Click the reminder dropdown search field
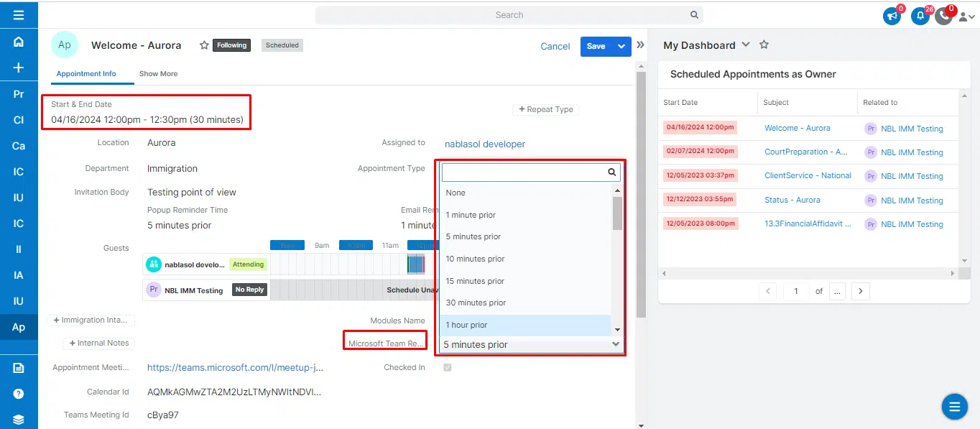The height and width of the screenshot is (429, 980). pyautogui.click(x=524, y=172)
